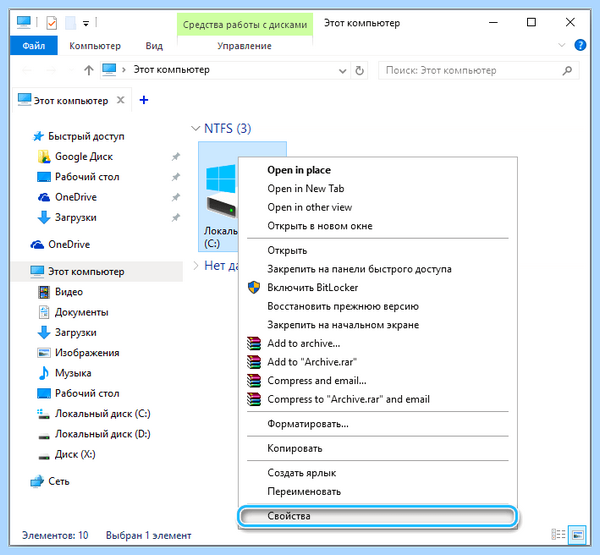Click the search magnifier icon
This screenshot has height=555, width=600.
[567, 70]
